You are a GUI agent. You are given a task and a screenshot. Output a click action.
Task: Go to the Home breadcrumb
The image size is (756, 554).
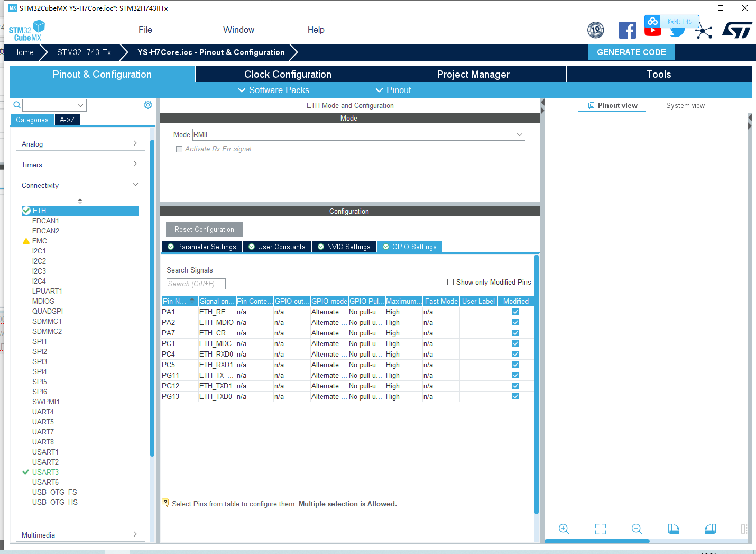point(23,52)
